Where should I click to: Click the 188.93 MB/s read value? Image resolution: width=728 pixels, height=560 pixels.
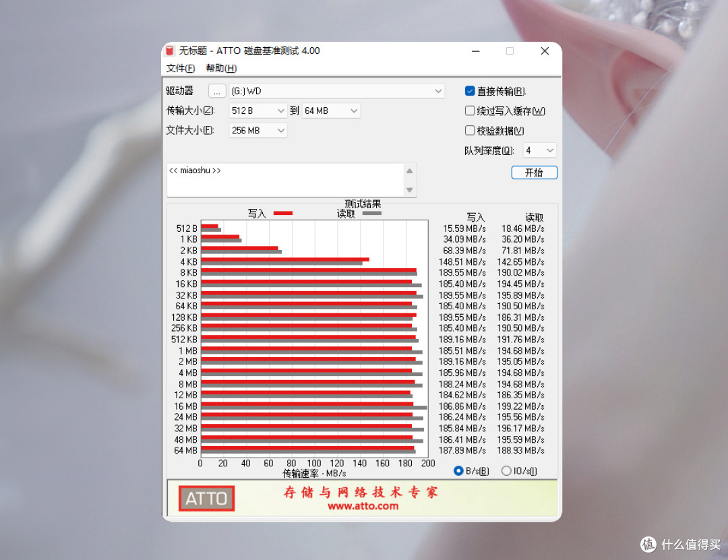(521, 450)
